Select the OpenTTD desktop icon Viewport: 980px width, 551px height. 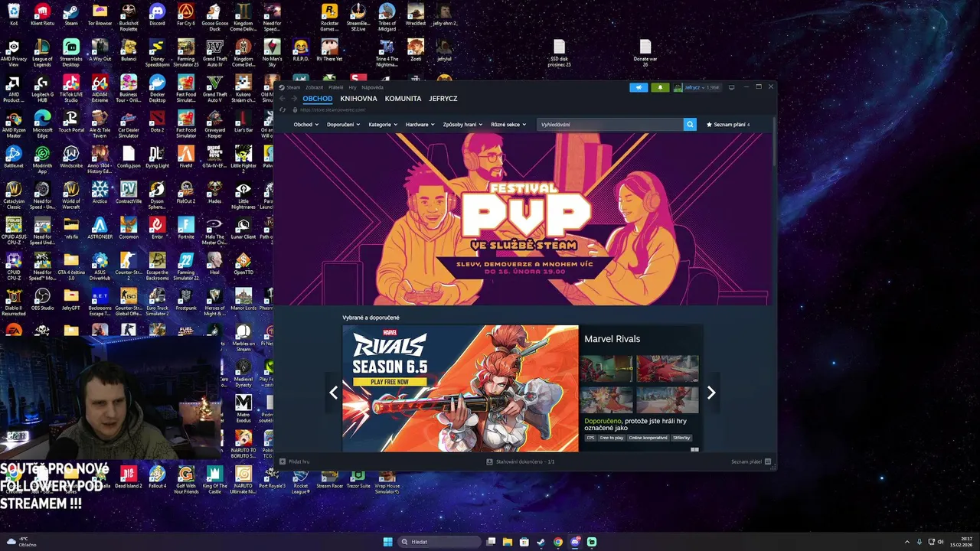(243, 264)
